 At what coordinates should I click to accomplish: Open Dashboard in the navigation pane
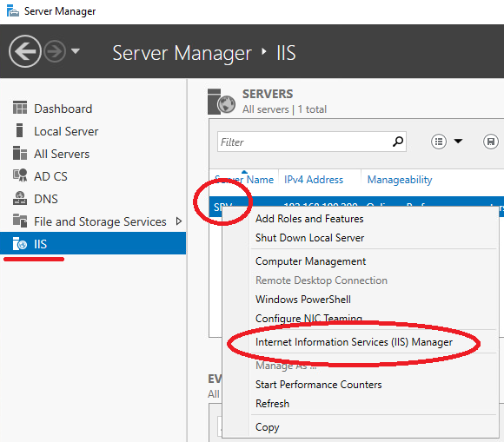[63, 109]
